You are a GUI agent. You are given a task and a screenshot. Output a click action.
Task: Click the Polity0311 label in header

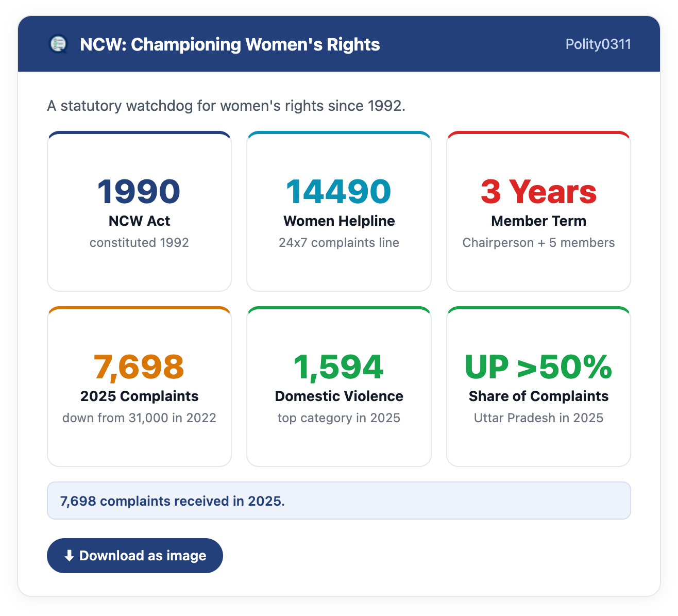(x=598, y=44)
